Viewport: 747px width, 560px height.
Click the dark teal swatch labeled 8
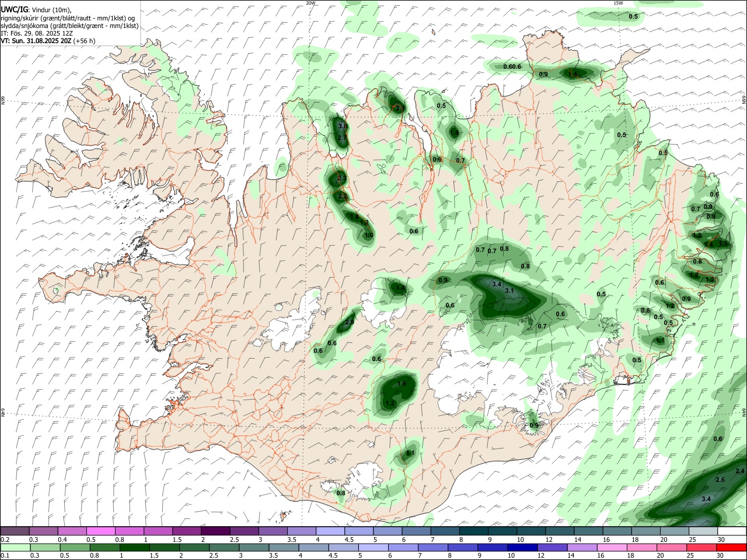pyautogui.click(x=473, y=531)
